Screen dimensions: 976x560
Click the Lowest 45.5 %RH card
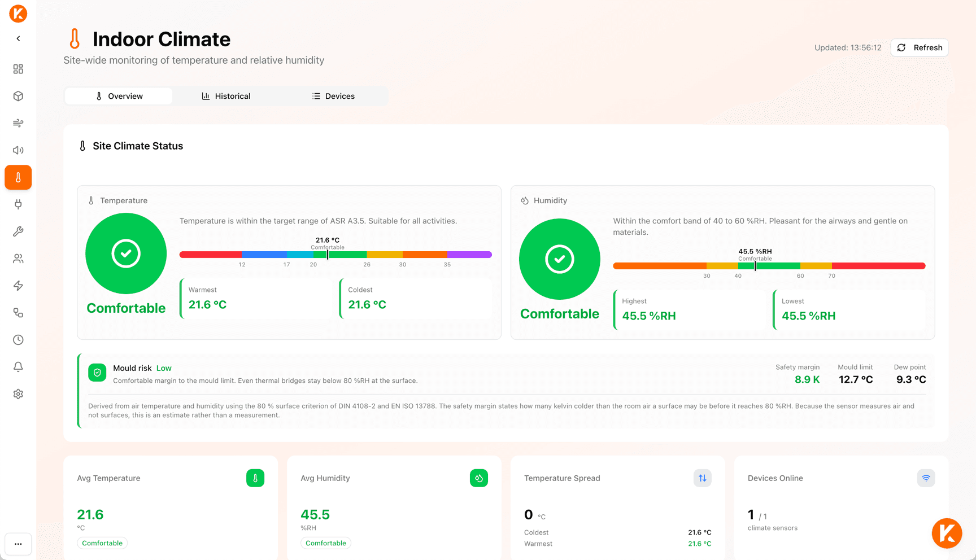tap(849, 310)
